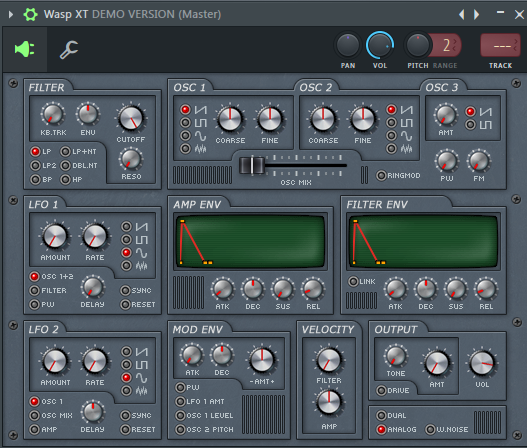Viewport: 527px width, 448px height.
Task: Click the OSC 1 COARSE knob
Action: pos(230,119)
